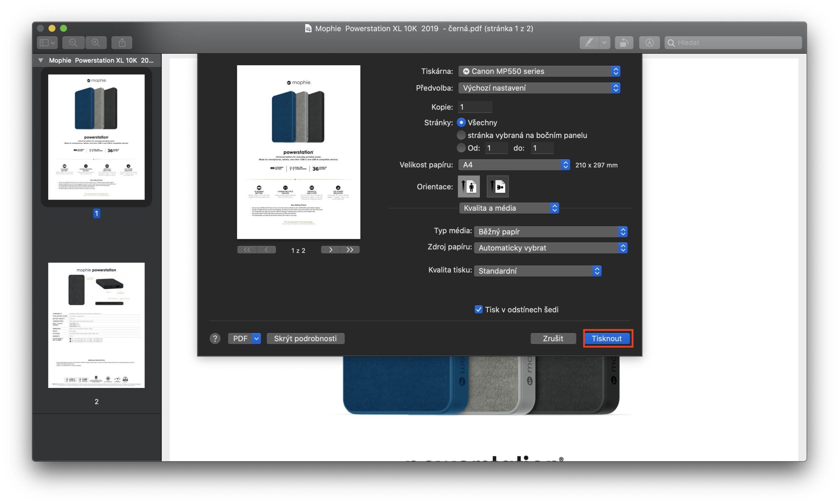839x504 pixels.
Task: Open the Velikost papíru A4 dropdown
Action: [x=514, y=165]
